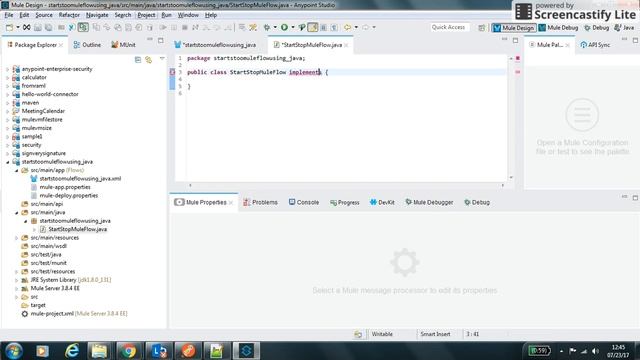640x360 pixels.
Task: Click the Save All toolbar icon
Action: [48, 27]
